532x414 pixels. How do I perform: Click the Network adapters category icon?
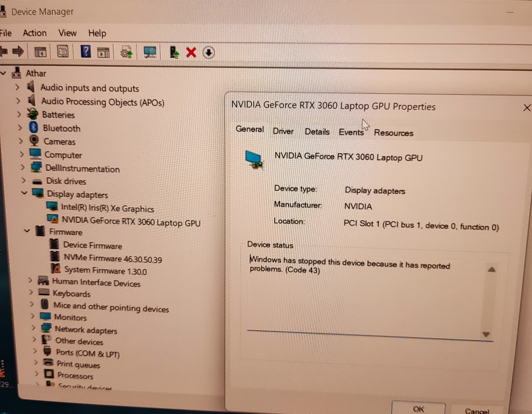point(46,328)
